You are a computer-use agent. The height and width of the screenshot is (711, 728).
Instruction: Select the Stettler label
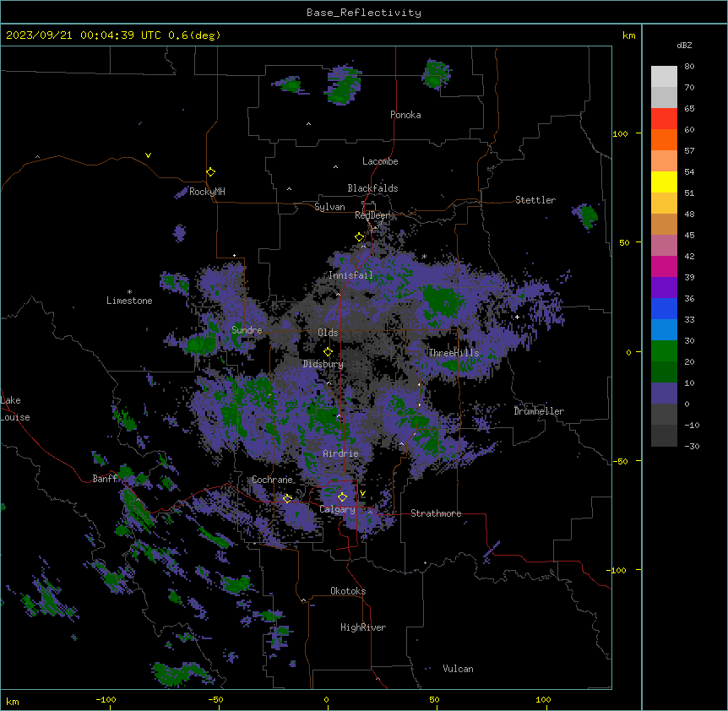tap(535, 200)
